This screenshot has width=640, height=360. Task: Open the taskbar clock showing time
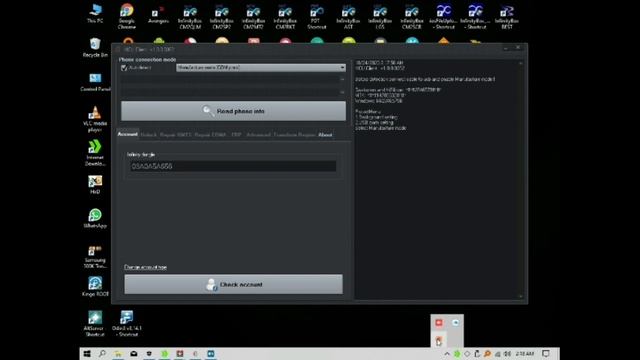pos(524,354)
